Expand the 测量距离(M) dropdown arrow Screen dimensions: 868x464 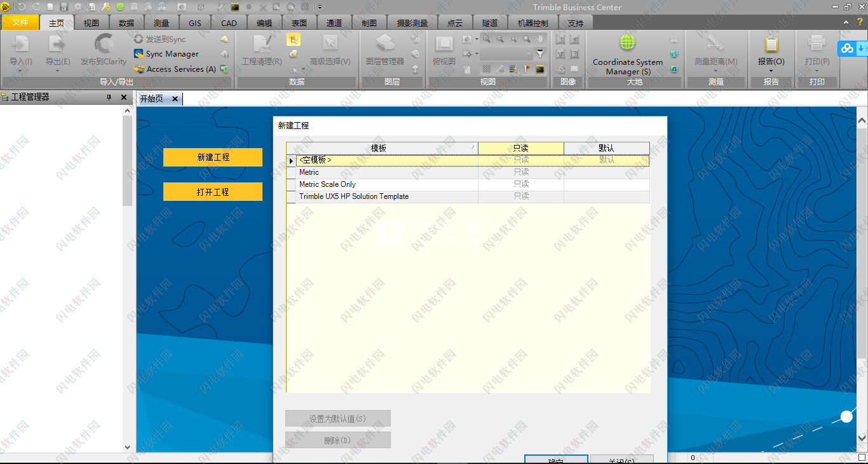coord(715,71)
